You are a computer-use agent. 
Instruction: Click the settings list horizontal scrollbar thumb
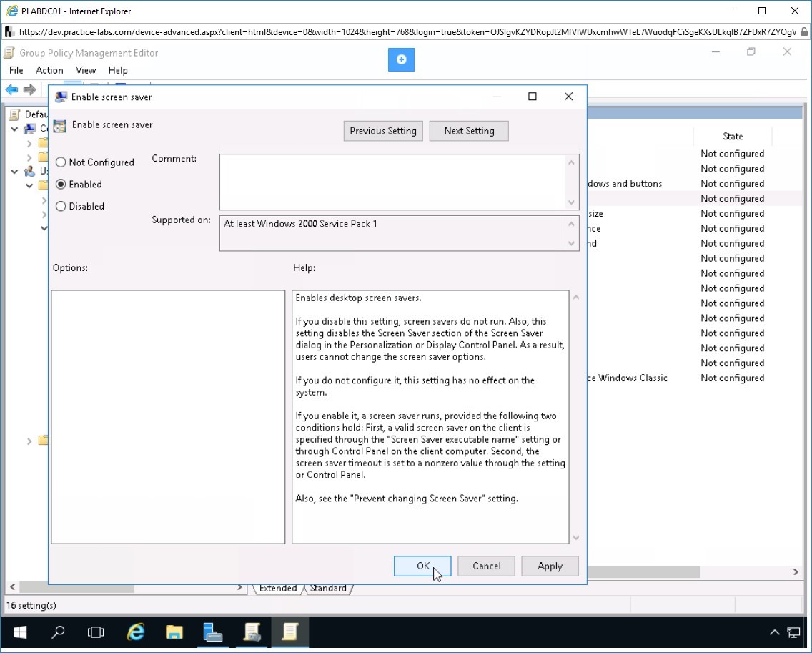pyautogui.click(x=644, y=571)
